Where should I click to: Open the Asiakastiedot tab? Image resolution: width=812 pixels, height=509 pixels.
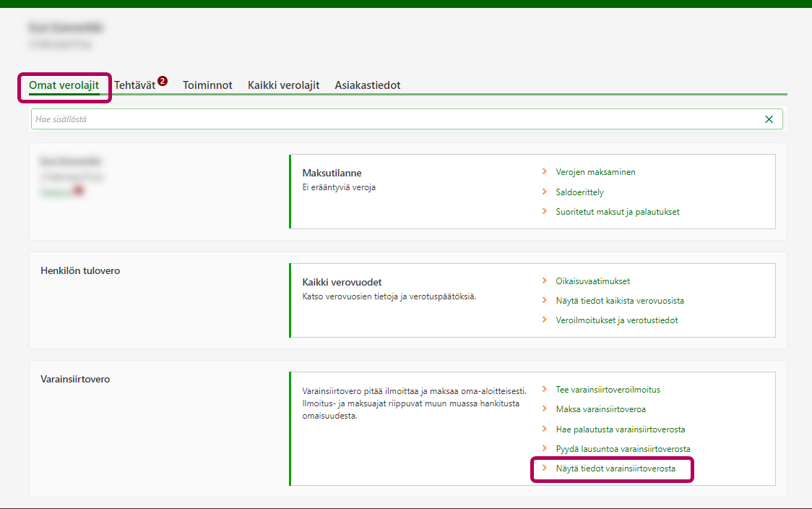(x=367, y=85)
